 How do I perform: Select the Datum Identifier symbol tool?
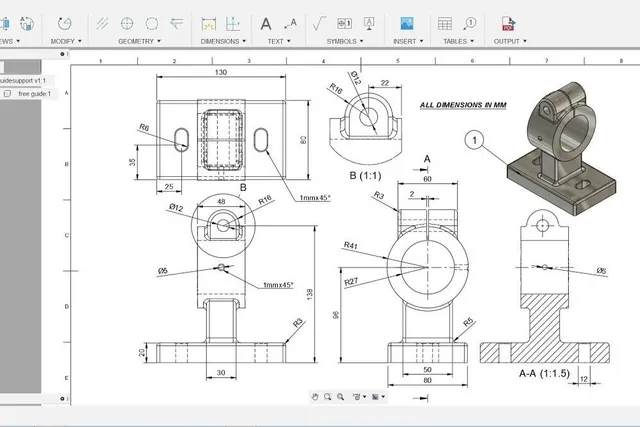[x=369, y=24]
